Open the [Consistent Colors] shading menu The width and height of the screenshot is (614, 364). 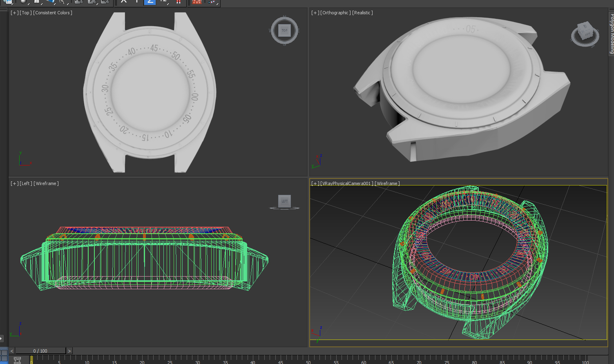(53, 13)
